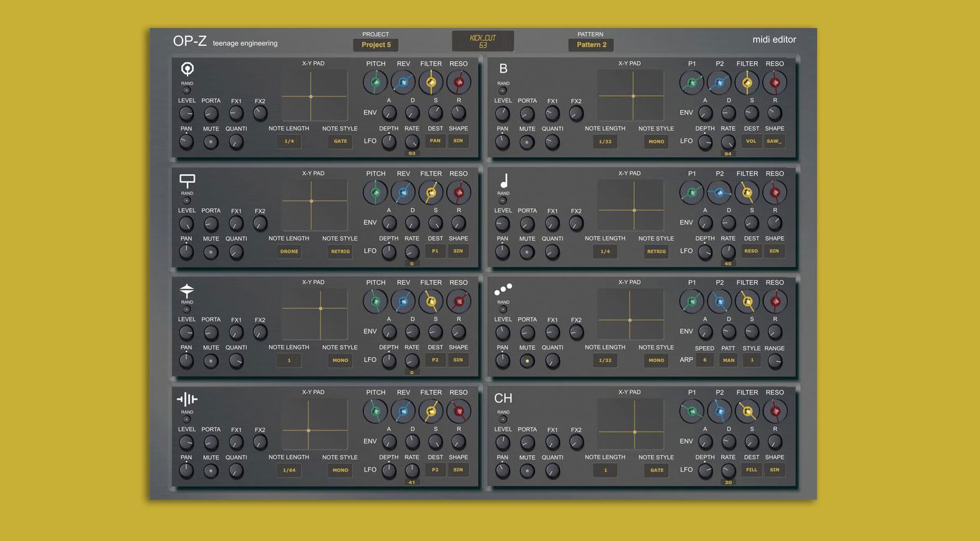Click the QUANTI knob on hi-hat track
Image resolution: width=980 pixels, height=541 pixels.
(235, 361)
